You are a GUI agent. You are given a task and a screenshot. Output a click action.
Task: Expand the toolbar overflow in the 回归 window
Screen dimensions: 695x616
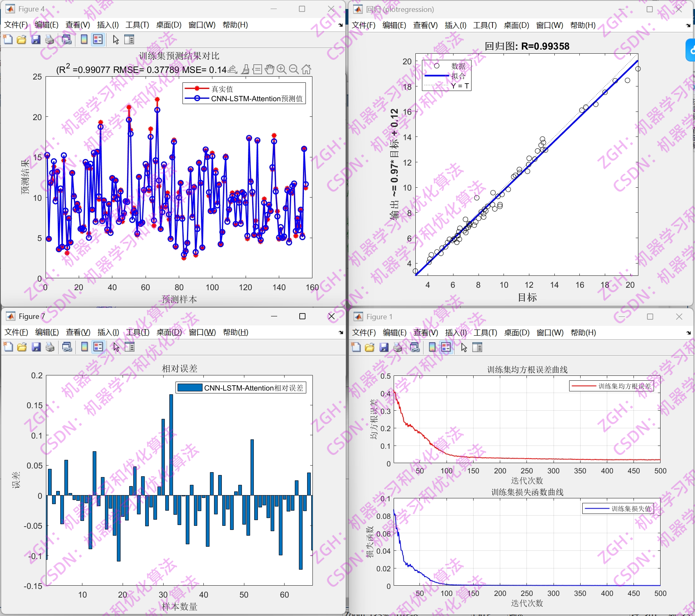click(x=688, y=25)
